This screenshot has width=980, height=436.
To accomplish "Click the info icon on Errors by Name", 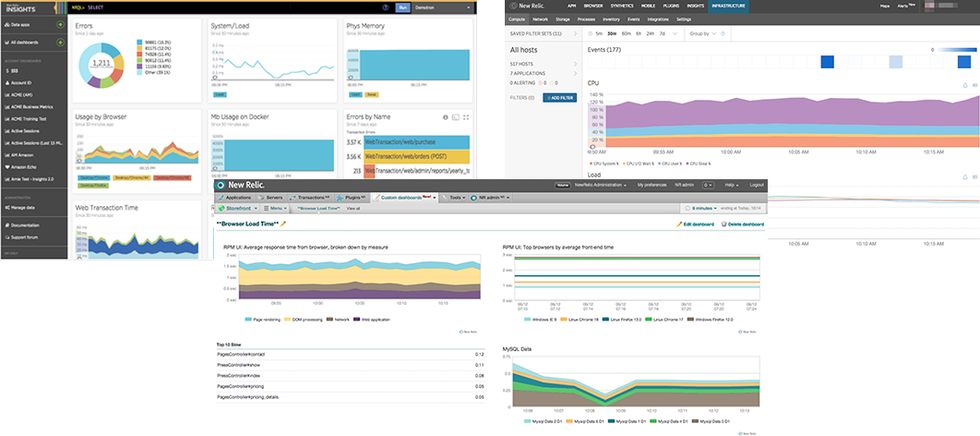I will pyautogui.click(x=445, y=117).
